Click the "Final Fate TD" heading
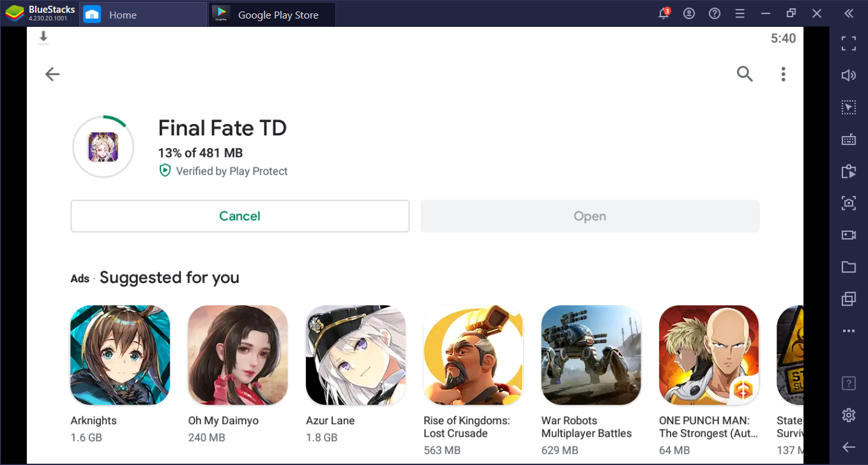Image resolution: width=868 pixels, height=465 pixels. pos(222,128)
